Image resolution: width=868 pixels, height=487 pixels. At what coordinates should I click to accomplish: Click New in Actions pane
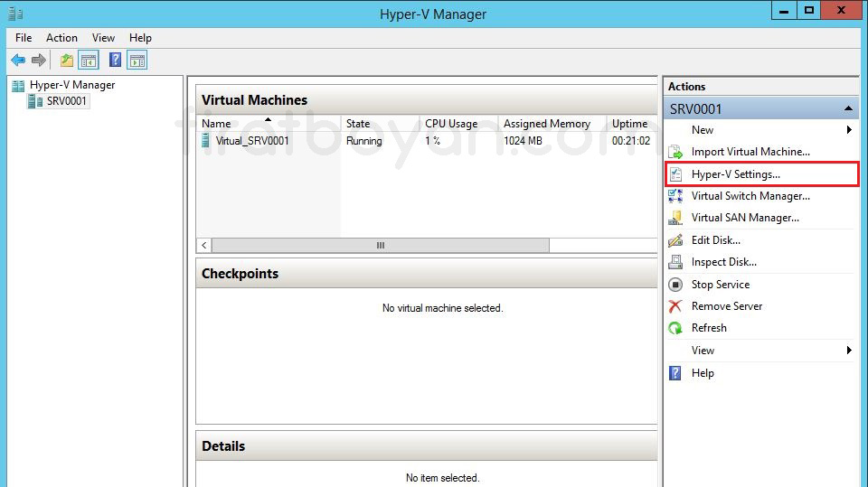[702, 129]
